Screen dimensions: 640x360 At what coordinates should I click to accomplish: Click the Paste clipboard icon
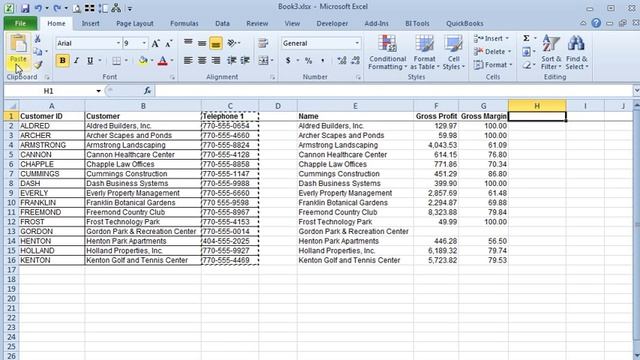pos(18,44)
